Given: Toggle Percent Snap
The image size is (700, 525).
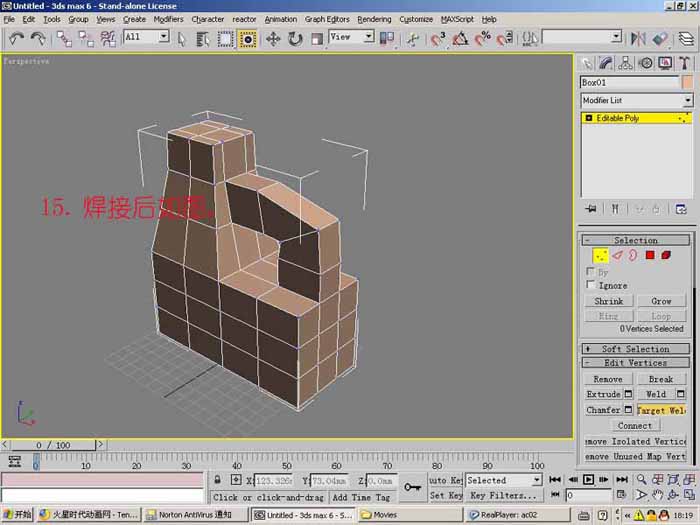Looking at the screenshot, I should [483, 39].
